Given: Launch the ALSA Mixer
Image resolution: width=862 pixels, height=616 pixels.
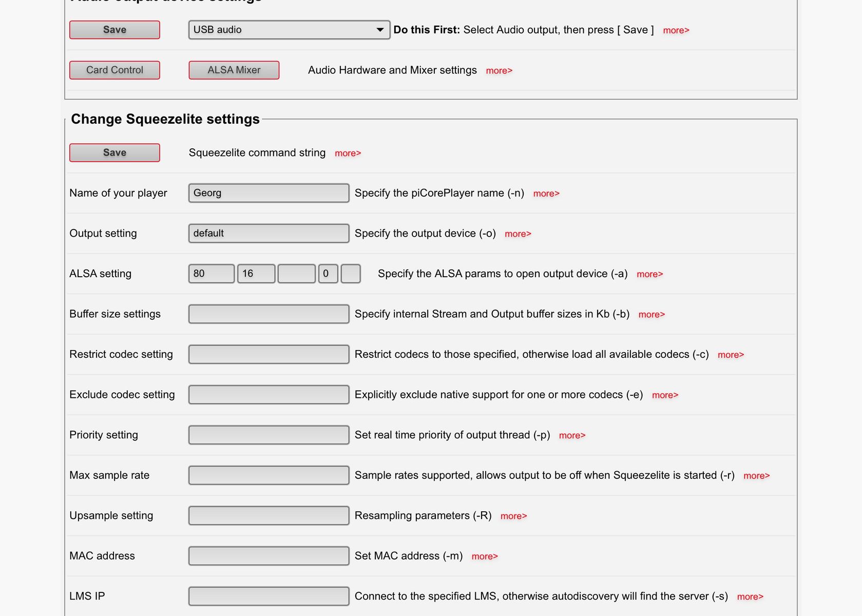Looking at the screenshot, I should (234, 70).
